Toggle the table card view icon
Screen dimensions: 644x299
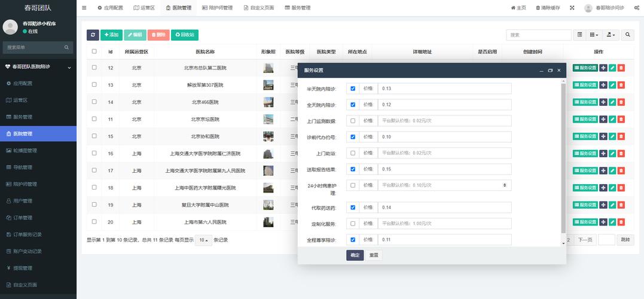[x=579, y=35]
